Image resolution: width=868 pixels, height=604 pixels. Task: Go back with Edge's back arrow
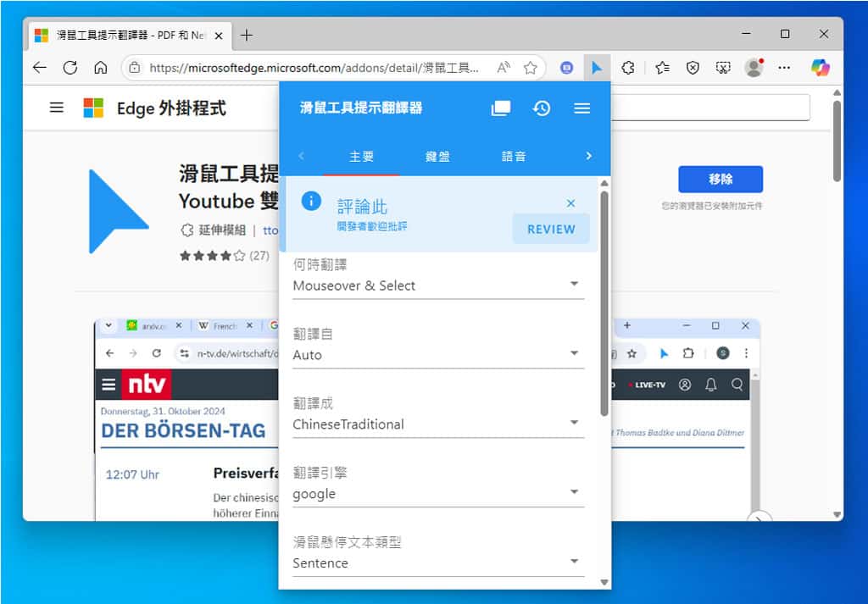point(40,68)
